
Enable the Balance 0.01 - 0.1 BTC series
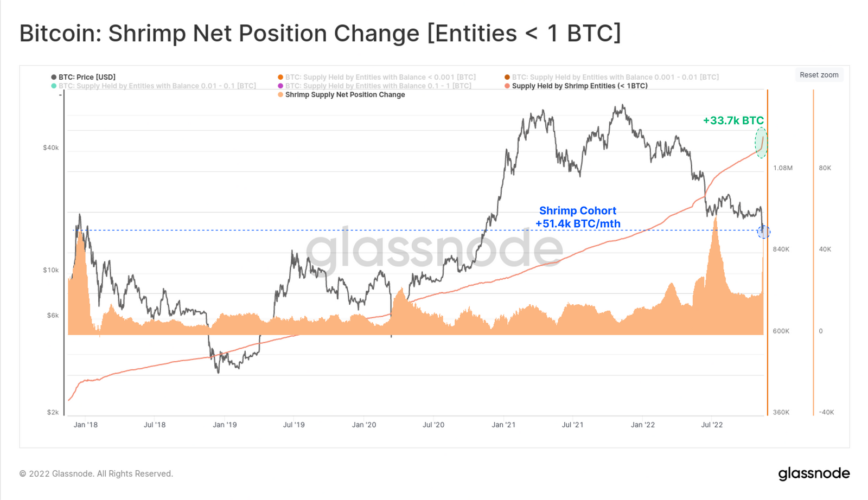154,86
